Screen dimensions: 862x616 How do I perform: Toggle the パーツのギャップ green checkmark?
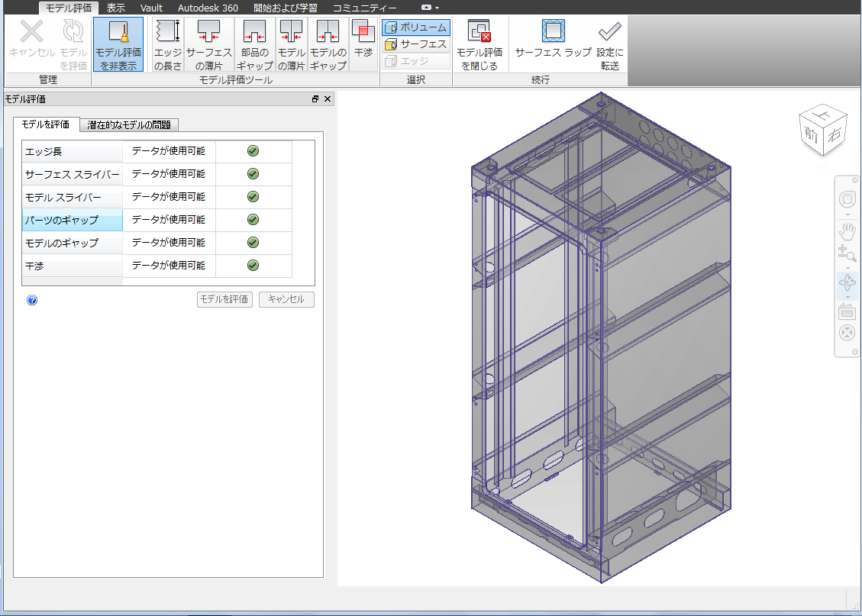(x=253, y=219)
